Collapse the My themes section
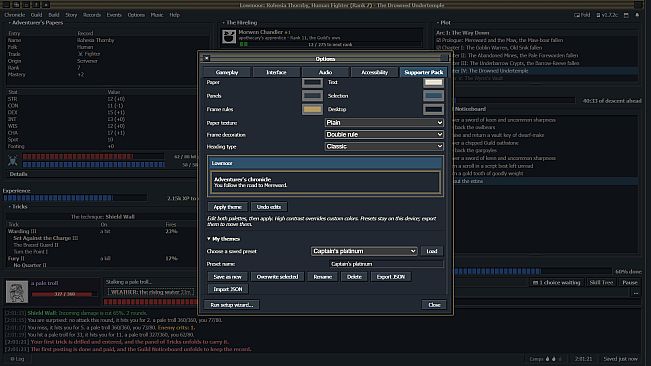Image resolution: width=651 pixels, height=366 pixels. click(x=223, y=239)
